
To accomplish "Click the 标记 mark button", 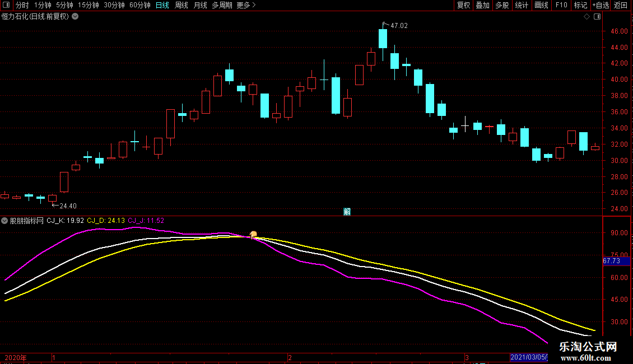I will click(x=580, y=5).
